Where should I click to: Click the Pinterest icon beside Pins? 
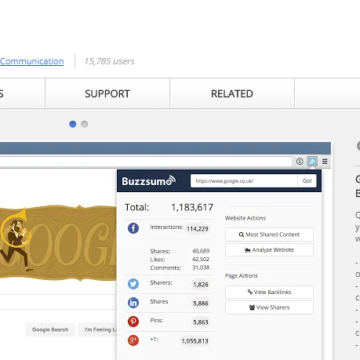[x=133, y=322]
